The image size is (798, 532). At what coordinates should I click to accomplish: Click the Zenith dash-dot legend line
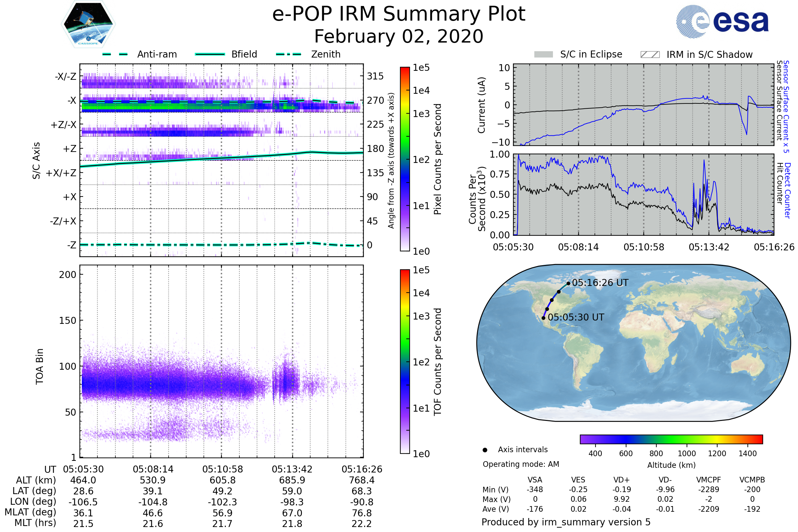pyautogui.click(x=289, y=54)
